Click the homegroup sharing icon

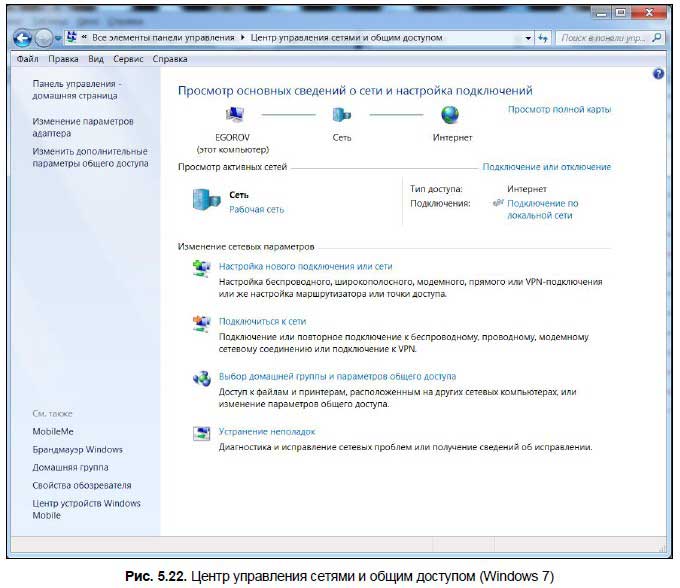click(x=202, y=379)
